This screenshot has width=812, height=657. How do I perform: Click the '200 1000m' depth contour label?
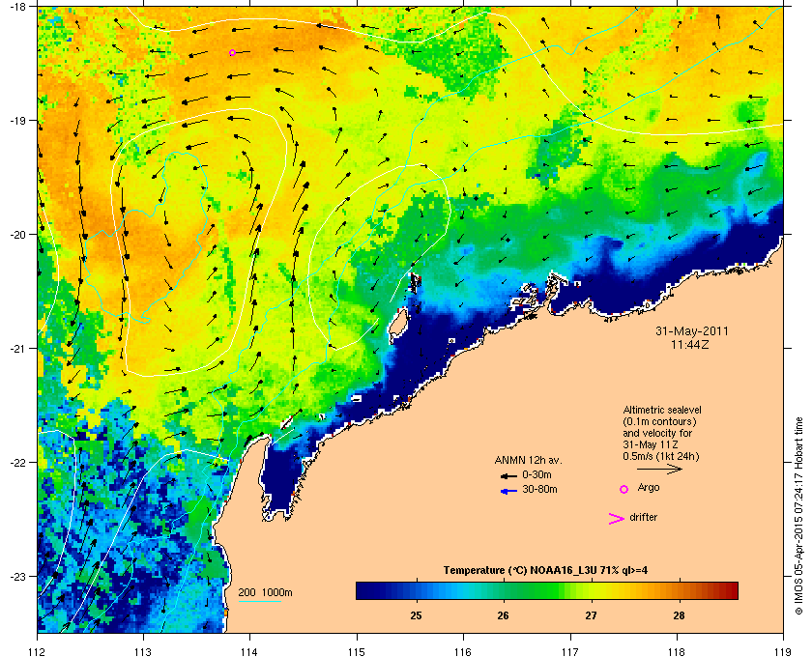coord(265,593)
